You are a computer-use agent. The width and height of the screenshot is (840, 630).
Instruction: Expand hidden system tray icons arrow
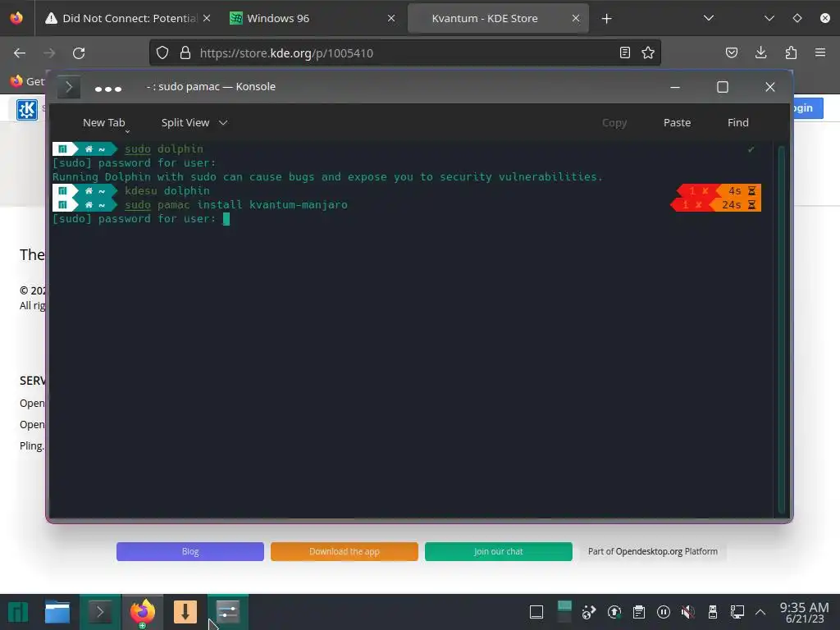pyautogui.click(x=760, y=612)
